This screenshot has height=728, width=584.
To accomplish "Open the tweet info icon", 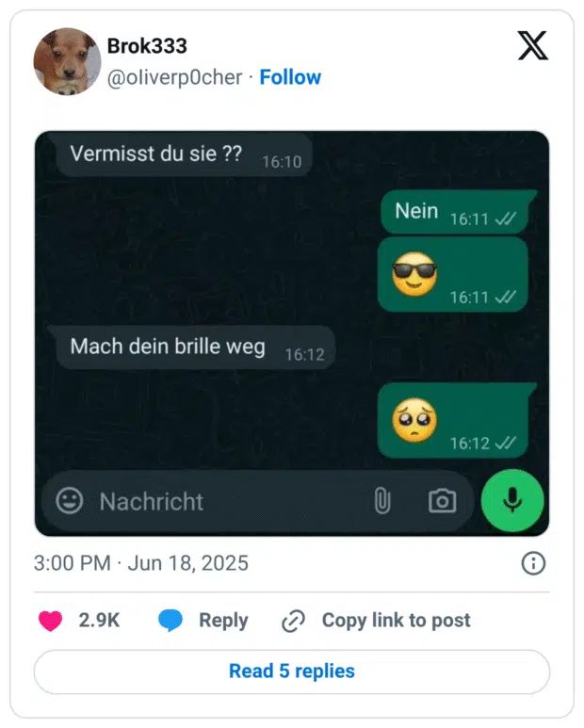I will tap(533, 563).
